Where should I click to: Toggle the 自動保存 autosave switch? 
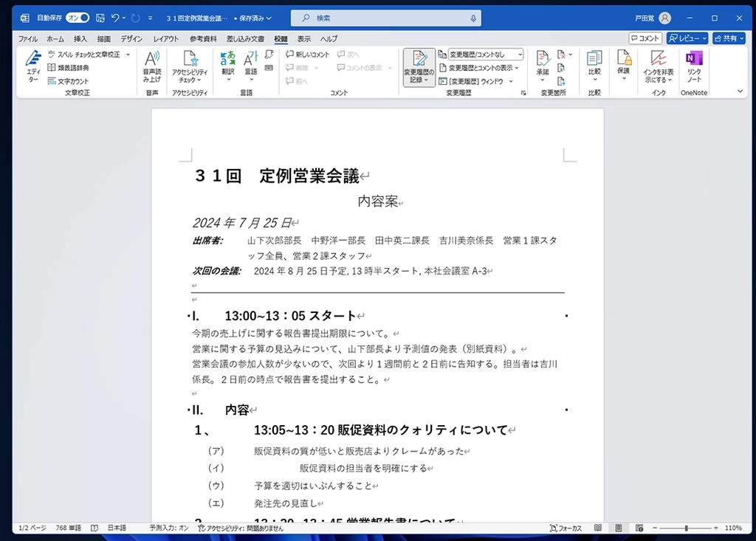(x=78, y=18)
